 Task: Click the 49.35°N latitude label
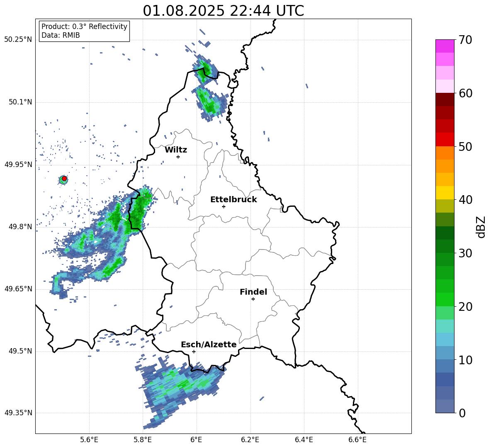coord(18,413)
